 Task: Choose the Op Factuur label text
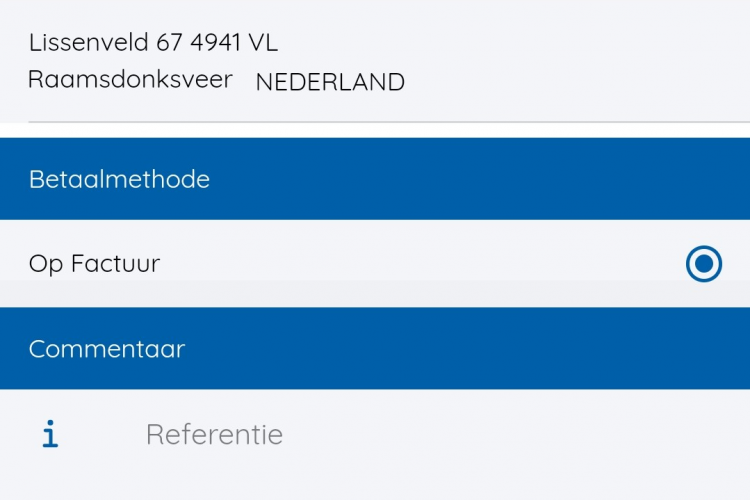click(x=94, y=264)
